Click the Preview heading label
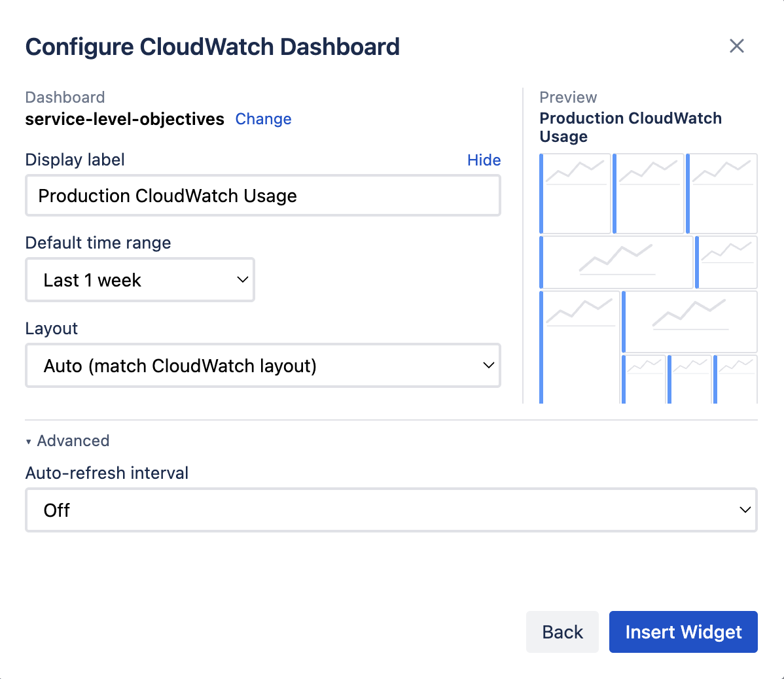Screen dimensions: 784x679 568,97
